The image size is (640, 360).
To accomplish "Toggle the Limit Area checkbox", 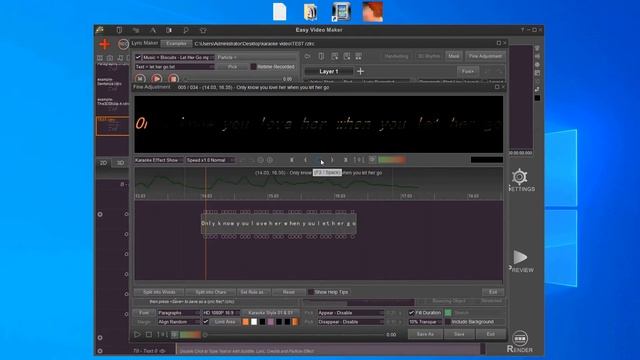I will click(x=206, y=322).
